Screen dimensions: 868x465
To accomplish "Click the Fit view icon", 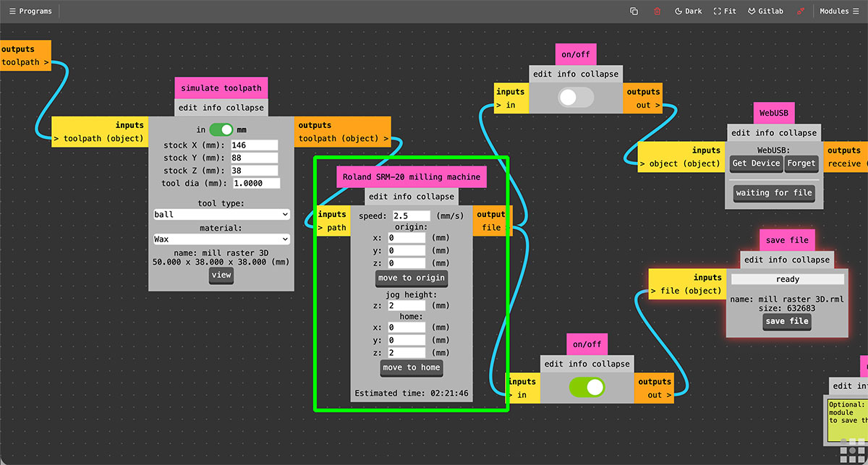I will (x=725, y=12).
